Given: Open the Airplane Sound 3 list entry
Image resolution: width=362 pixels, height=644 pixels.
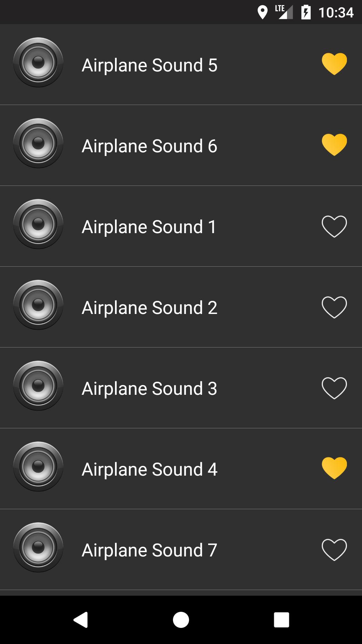Looking at the screenshot, I should pos(181,388).
